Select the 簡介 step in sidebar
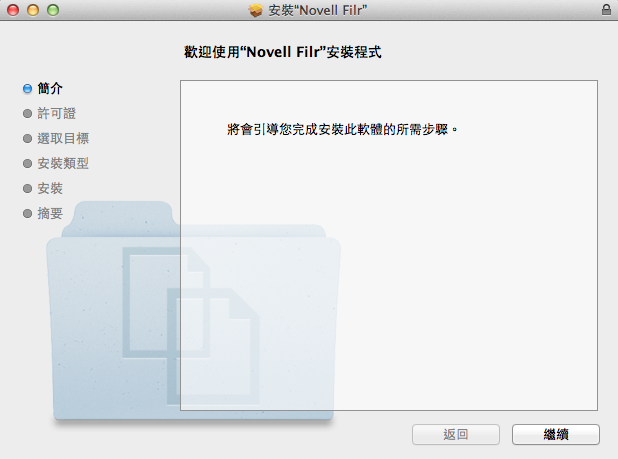This screenshot has height=459, width=618. tap(50, 88)
